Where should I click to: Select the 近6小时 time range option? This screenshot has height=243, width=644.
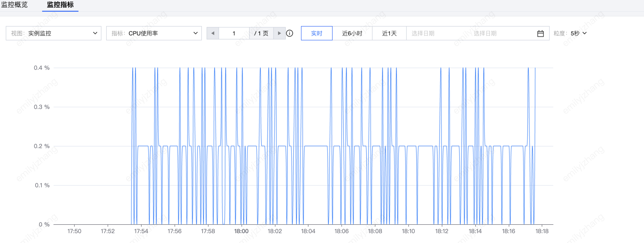tap(352, 33)
